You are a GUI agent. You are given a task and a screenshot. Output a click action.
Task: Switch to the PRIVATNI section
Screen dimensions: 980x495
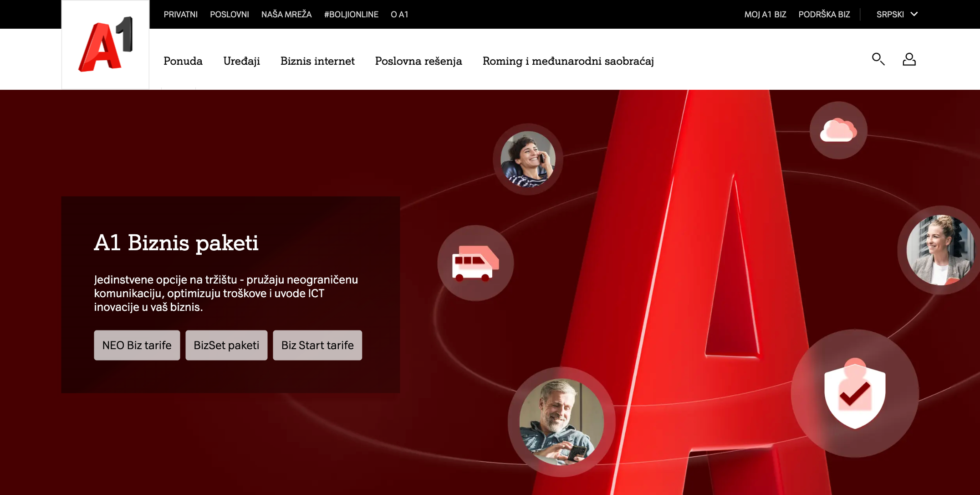pyautogui.click(x=180, y=15)
